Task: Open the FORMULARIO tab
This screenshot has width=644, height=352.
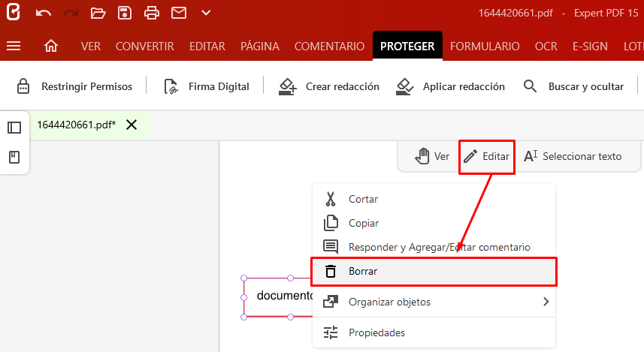Action: click(485, 47)
